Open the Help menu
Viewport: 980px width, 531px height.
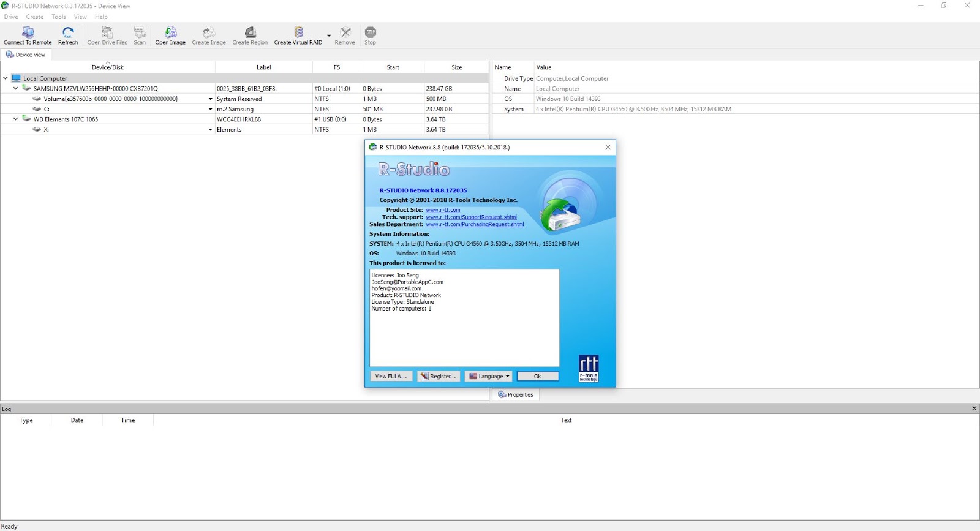101,17
